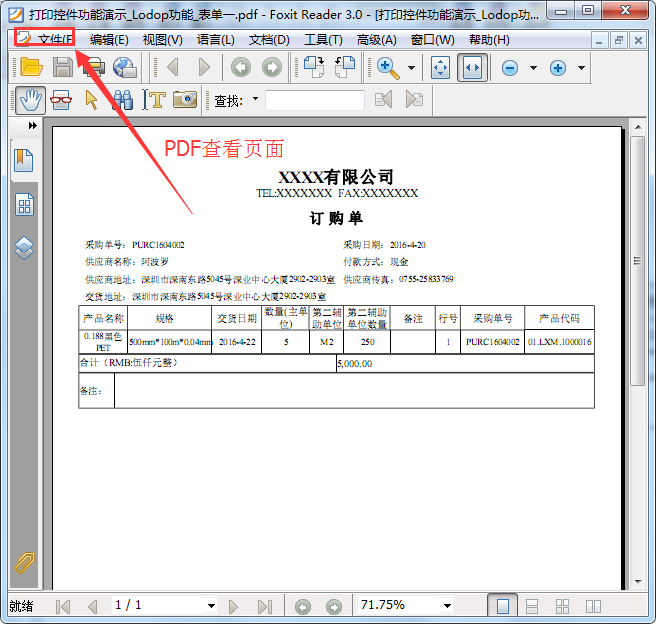Open the page number dropdown 1 / 1
The width and height of the screenshot is (656, 624).
(x=211, y=605)
